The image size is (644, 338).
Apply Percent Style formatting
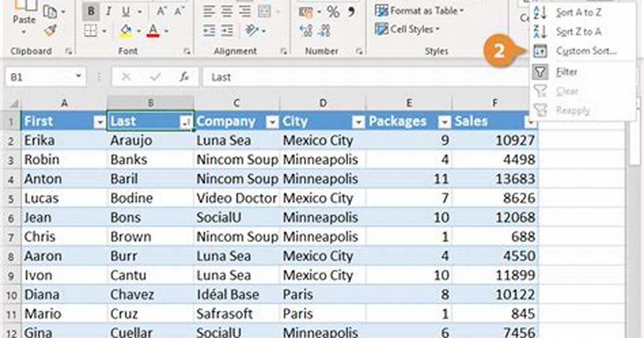[333, 12]
